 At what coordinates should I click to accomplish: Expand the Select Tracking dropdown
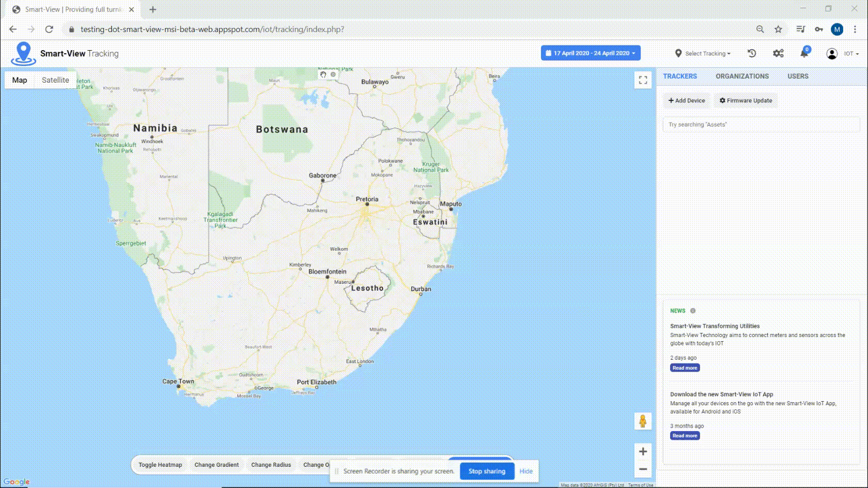pyautogui.click(x=703, y=53)
